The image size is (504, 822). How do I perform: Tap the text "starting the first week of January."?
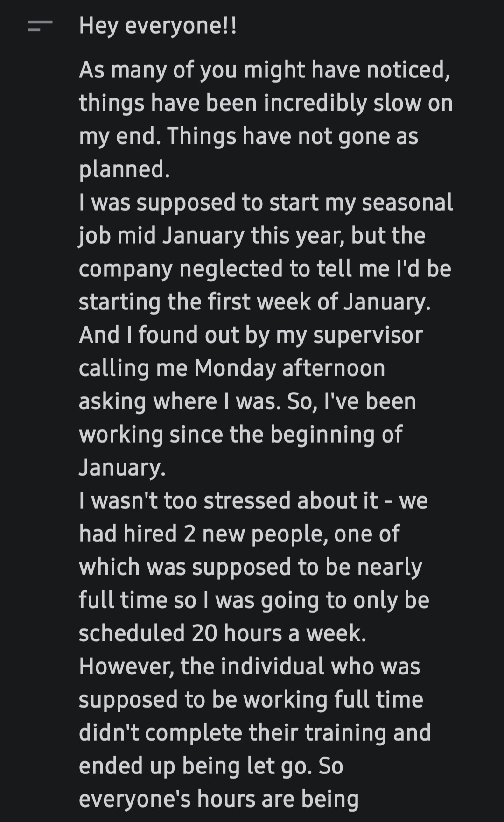(254, 302)
